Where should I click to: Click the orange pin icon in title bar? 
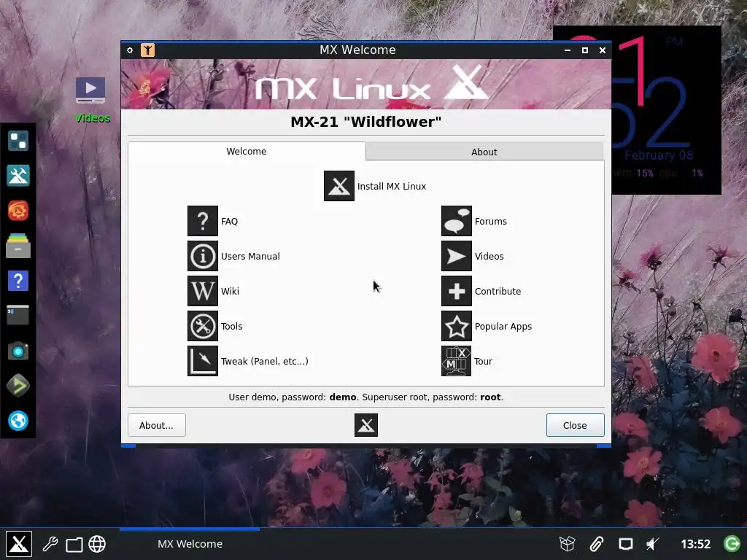coord(147,50)
